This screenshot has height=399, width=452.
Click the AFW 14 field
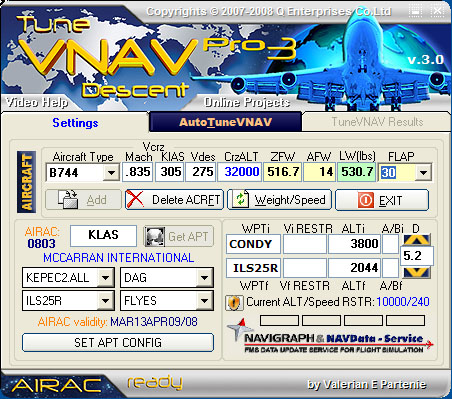319,172
